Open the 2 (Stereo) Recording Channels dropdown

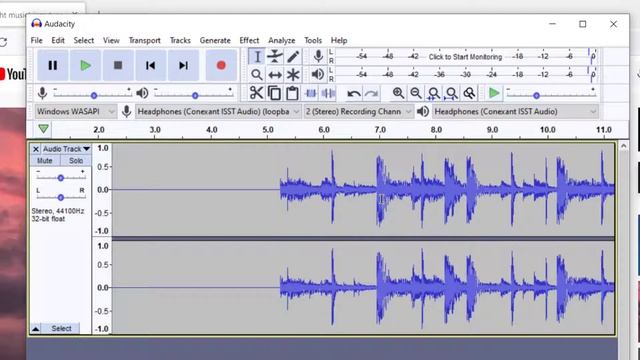coord(358,111)
